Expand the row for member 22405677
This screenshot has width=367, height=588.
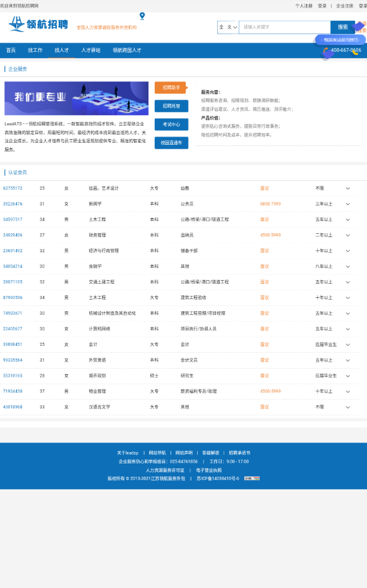(x=348, y=329)
